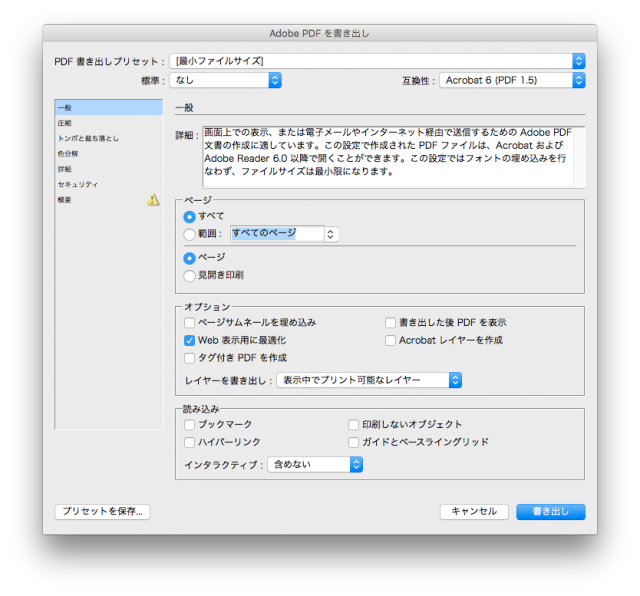Choose the 見開き印刷 radio button
Viewport: 640px width, 596px height.
189,275
